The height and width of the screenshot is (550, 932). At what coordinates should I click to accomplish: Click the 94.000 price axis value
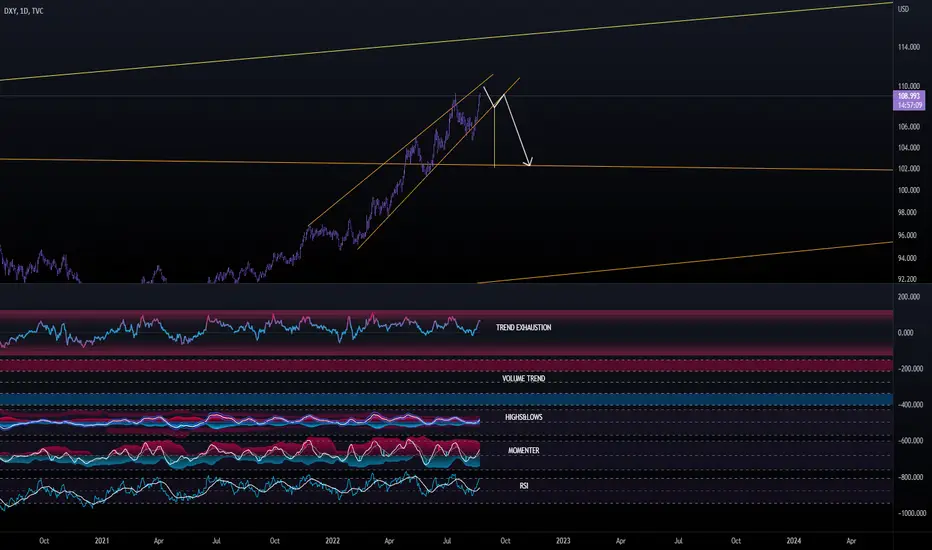(x=907, y=258)
